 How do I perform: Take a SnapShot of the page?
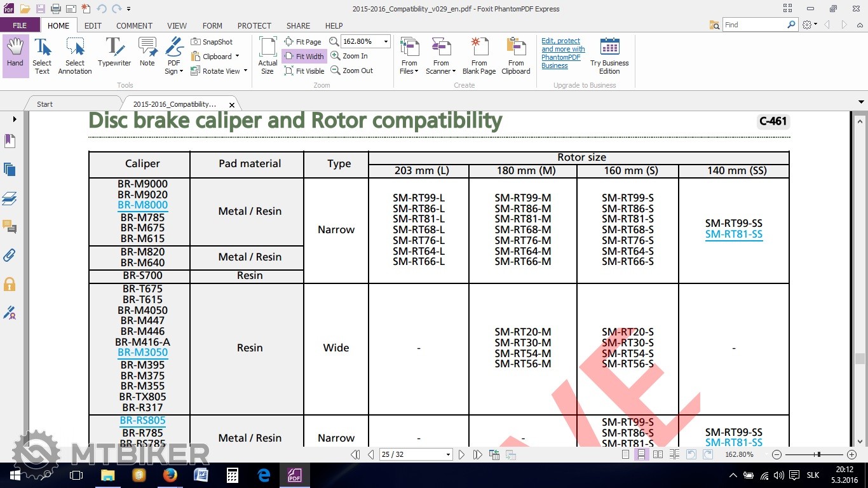[x=212, y=42]
